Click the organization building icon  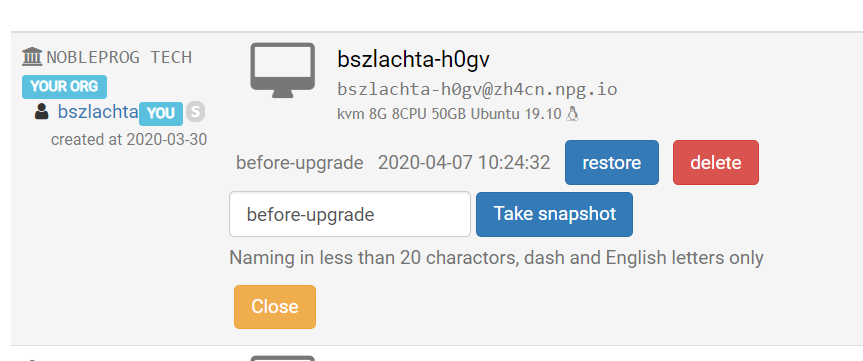pyautogui.click(x=32, y=57)
